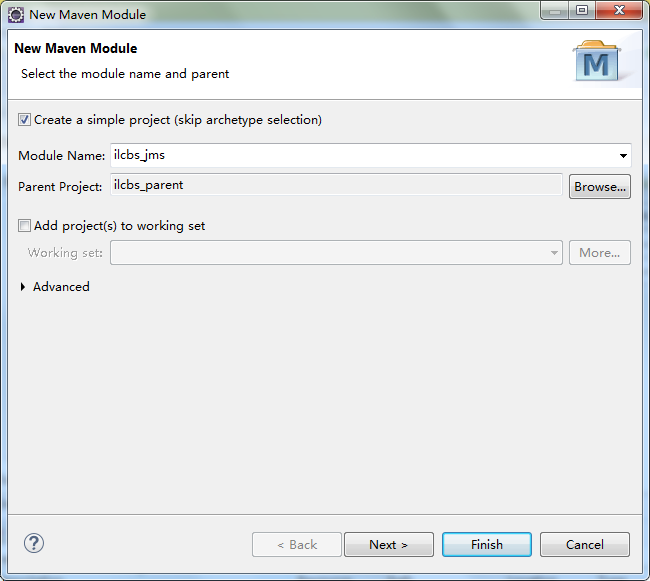Screen dimensions: 650x581
Task: Click 'Select the module name and parent' text
Action: click(x=125, y=74)
